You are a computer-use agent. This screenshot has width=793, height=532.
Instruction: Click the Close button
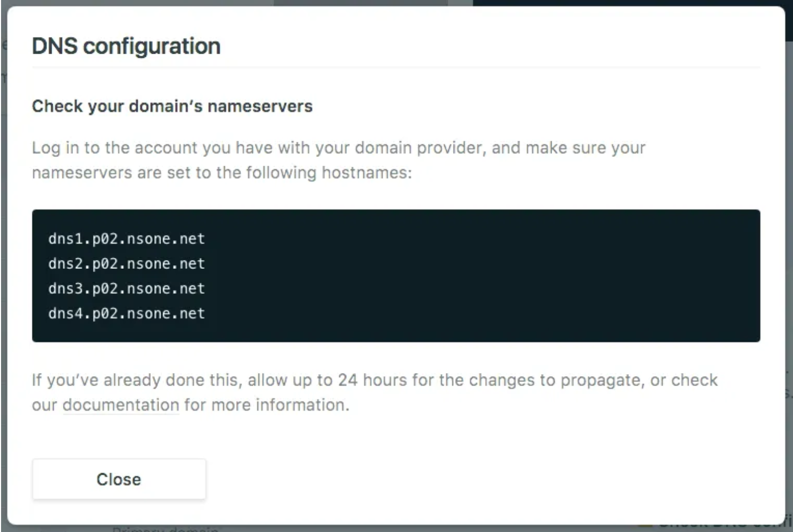pos(119,479)
